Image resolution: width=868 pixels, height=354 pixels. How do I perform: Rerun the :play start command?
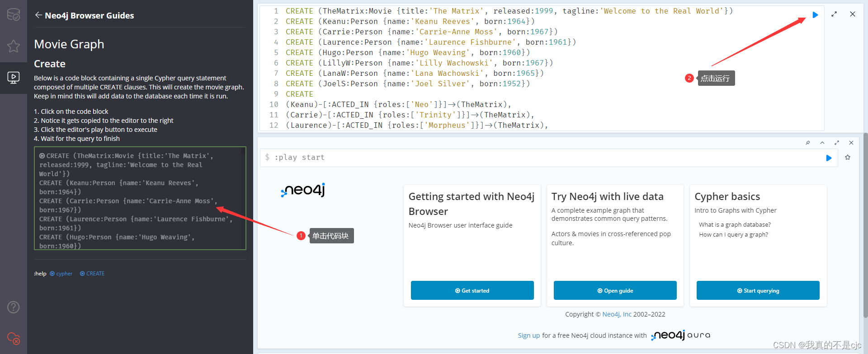tap(829, 158)
